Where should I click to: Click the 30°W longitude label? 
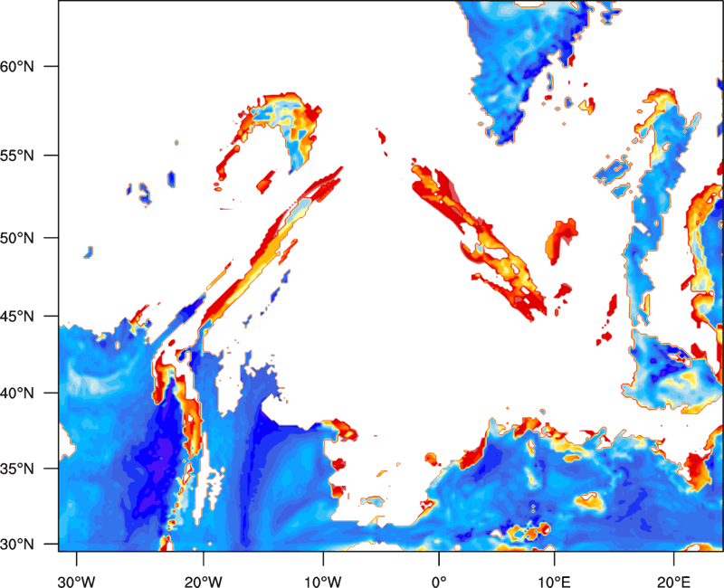[x=76, y=582]
